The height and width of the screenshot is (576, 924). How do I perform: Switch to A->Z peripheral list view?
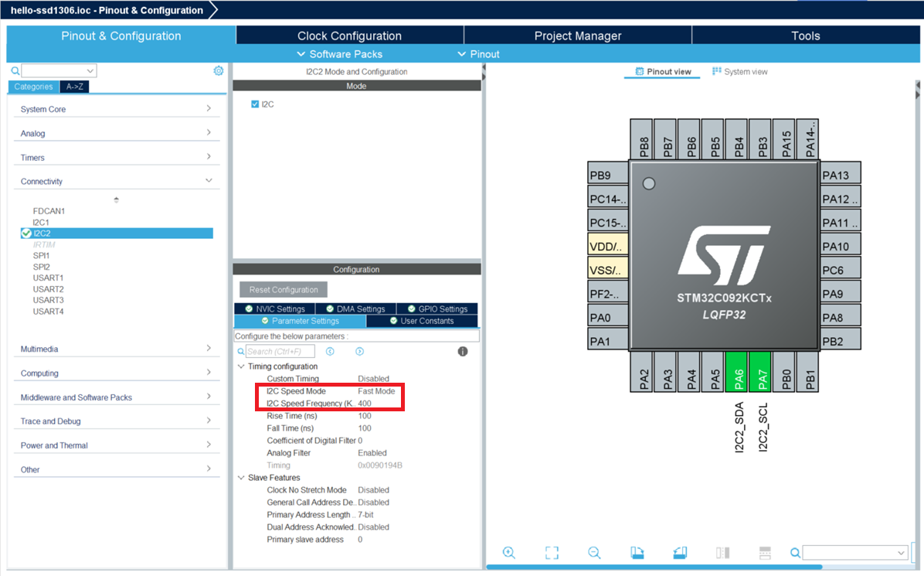(76, 87)
